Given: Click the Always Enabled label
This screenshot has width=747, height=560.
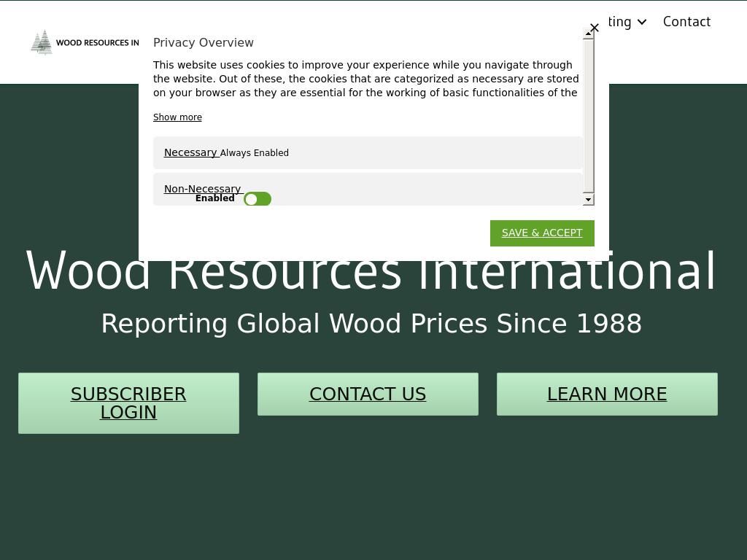Looking at the screenshot, I should 255,153.
